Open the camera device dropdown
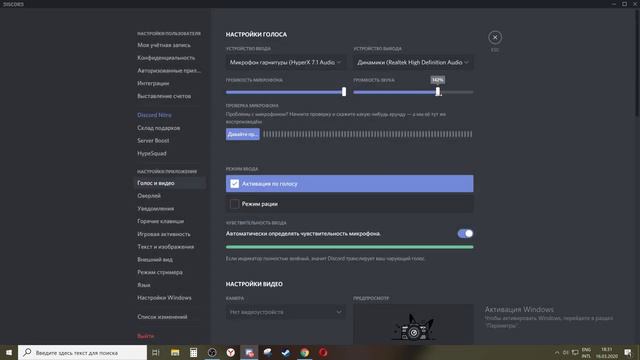This screenshot has height=360, width=640. pyautogui.click(x=285, y=312)
